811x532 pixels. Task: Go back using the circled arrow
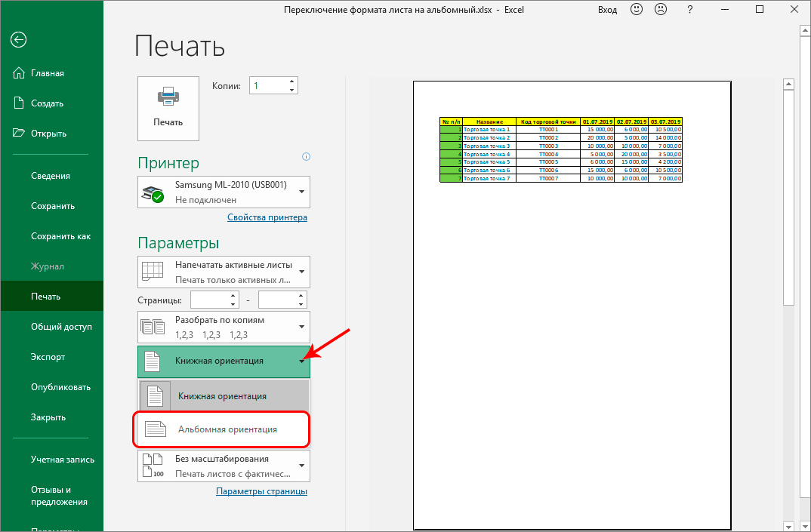[x=19, y=40]
